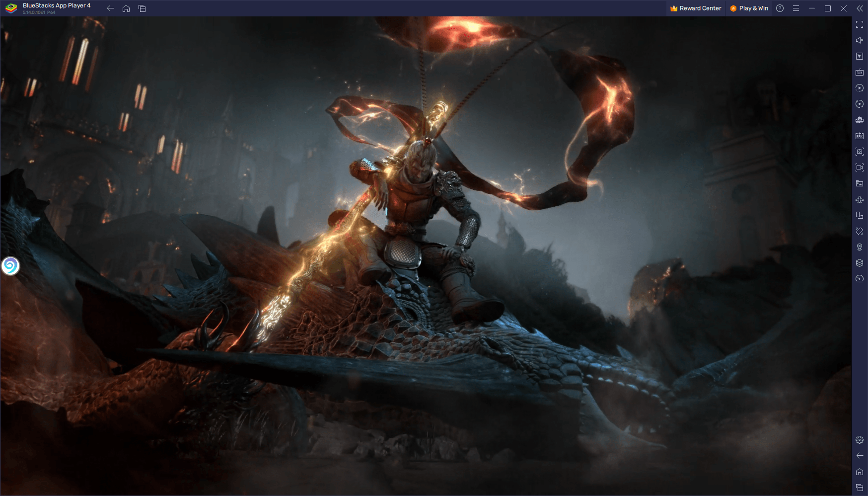
Task: Lock the cursor with the pointer icon
Action: [860, 56]
